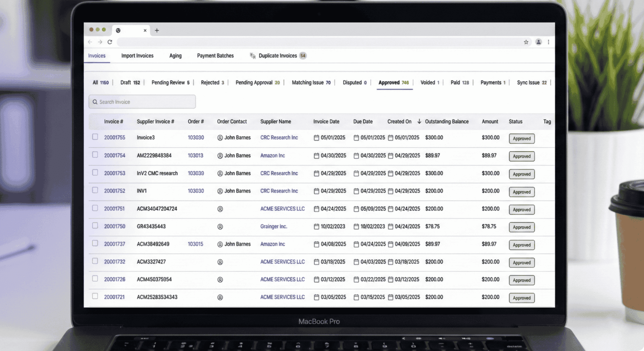The image size is (644, 351).
Task: Click contact icon for invoice 20001726
Action: (220, 280)
